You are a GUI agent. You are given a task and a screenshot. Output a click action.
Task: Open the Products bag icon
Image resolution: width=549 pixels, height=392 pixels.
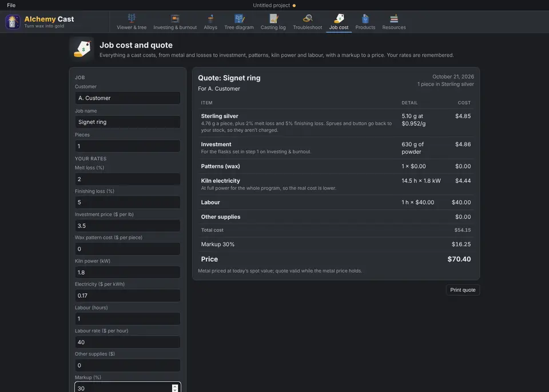click(365, 18)
